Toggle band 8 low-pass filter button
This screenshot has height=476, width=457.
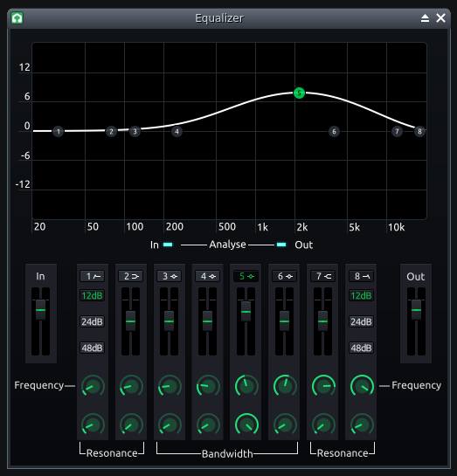[361, 276]
